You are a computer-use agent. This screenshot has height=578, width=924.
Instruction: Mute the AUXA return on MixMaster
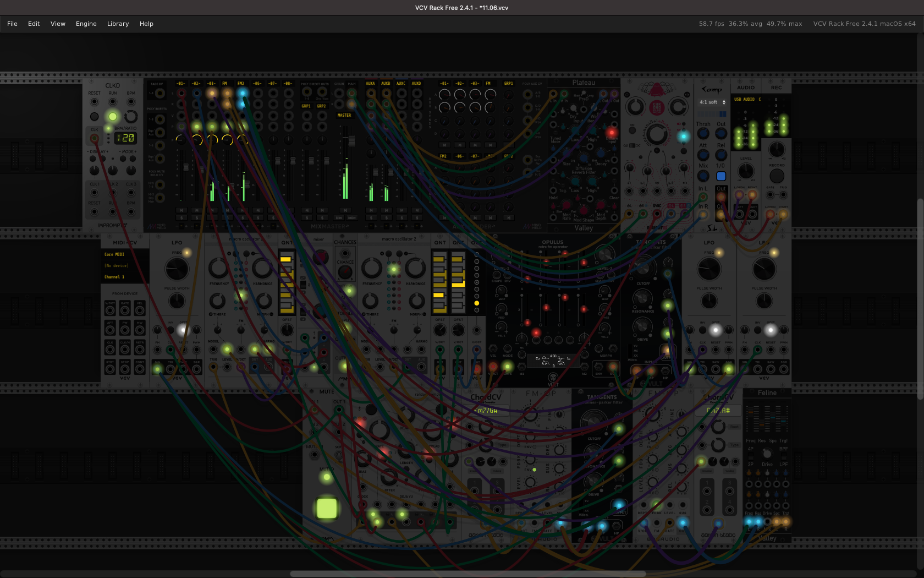pos(371,210)
